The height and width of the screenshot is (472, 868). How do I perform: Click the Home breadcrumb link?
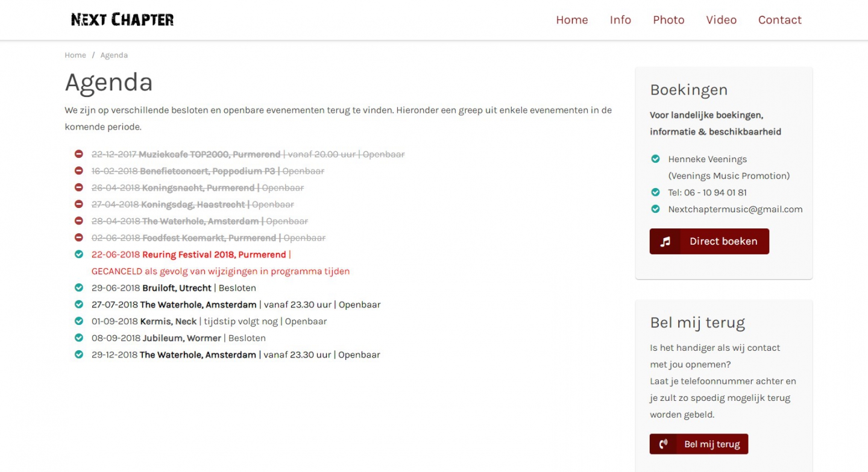[75, 55]
